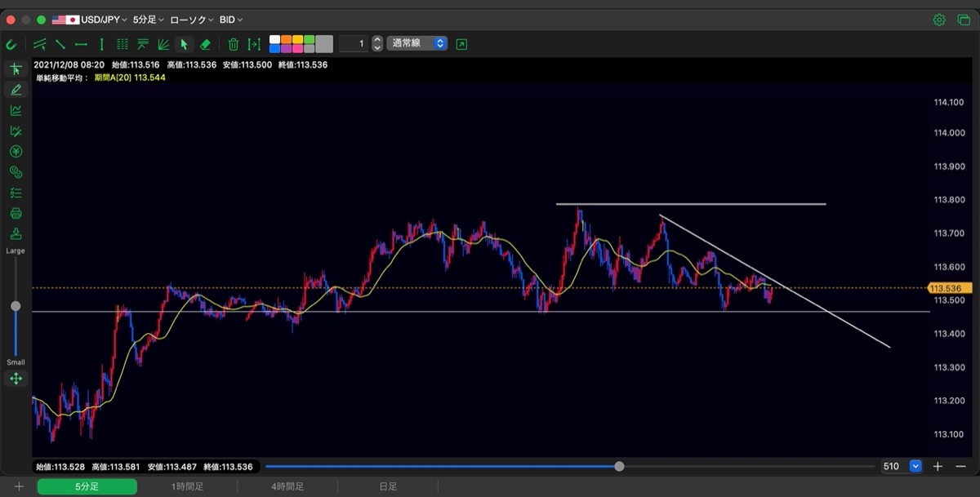The image size is (980, 497).
Task: Select the diagonal trend line tool
Action: pos(60,44)
